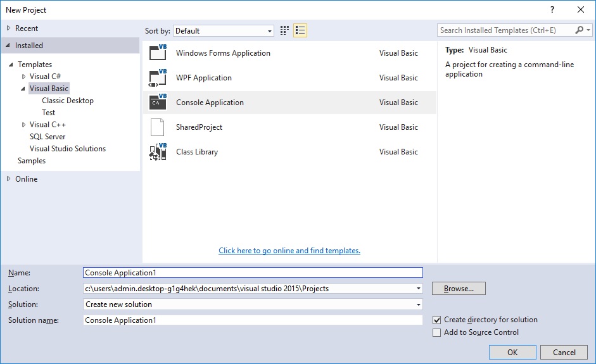
Task: Select the Console Application label
Action: pos(210,103)
